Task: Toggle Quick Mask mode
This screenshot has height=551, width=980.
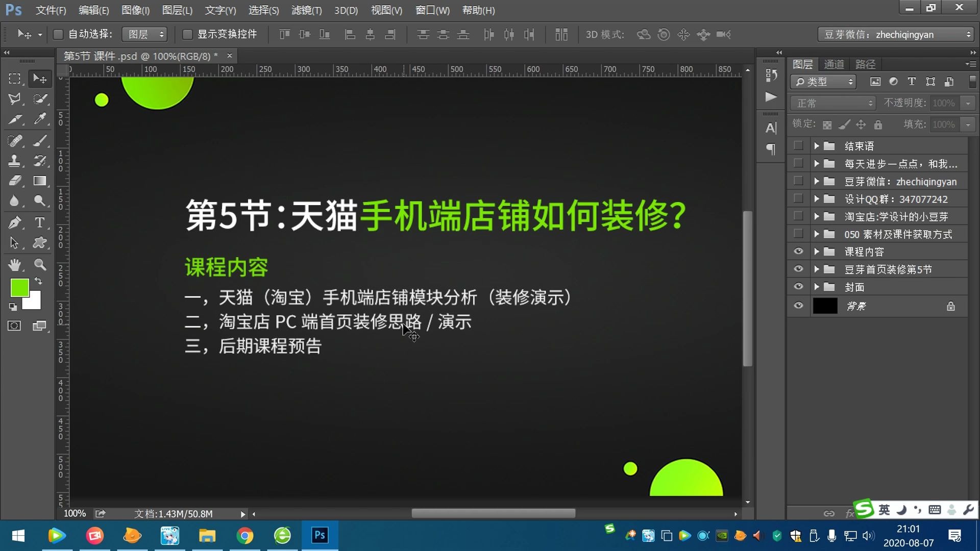Action: (x=14, y=326)
